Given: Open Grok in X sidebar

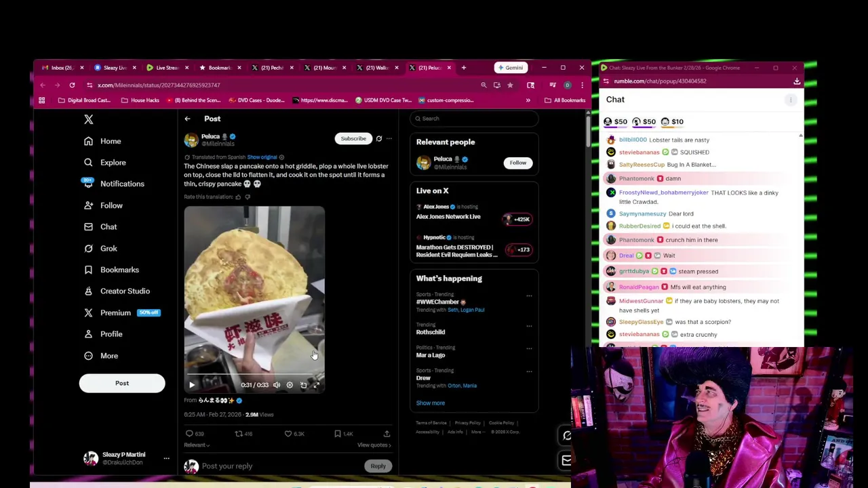Looking at the screenshot, I should coord(100,249).
